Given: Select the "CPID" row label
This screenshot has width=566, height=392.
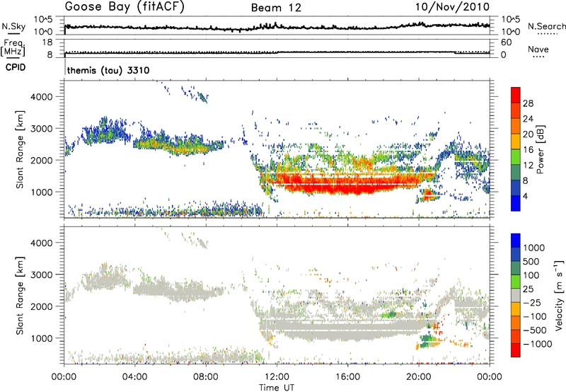Looking at the screenshot, I should pyautogui.click(x=16, y=67).
